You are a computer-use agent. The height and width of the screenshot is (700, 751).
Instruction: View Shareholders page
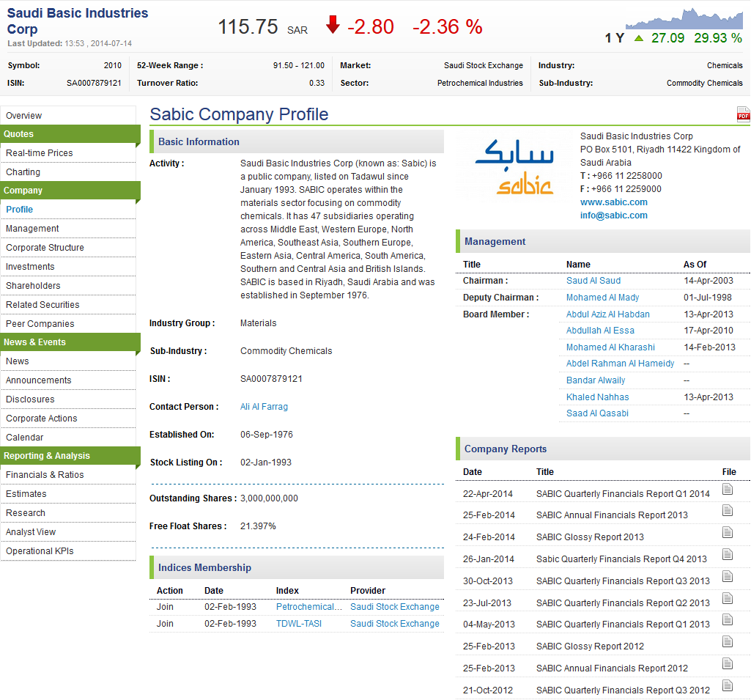pos(68,286)
